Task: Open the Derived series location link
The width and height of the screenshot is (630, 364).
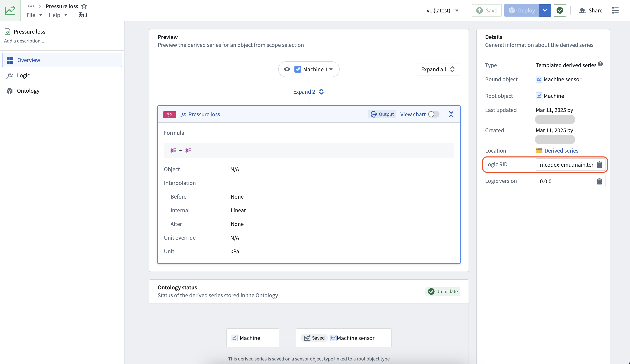Action: pos(561,150)
